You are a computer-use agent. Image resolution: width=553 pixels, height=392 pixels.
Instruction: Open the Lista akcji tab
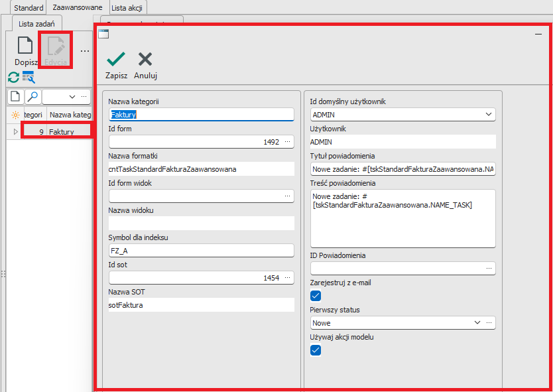[x=128, y=8]
